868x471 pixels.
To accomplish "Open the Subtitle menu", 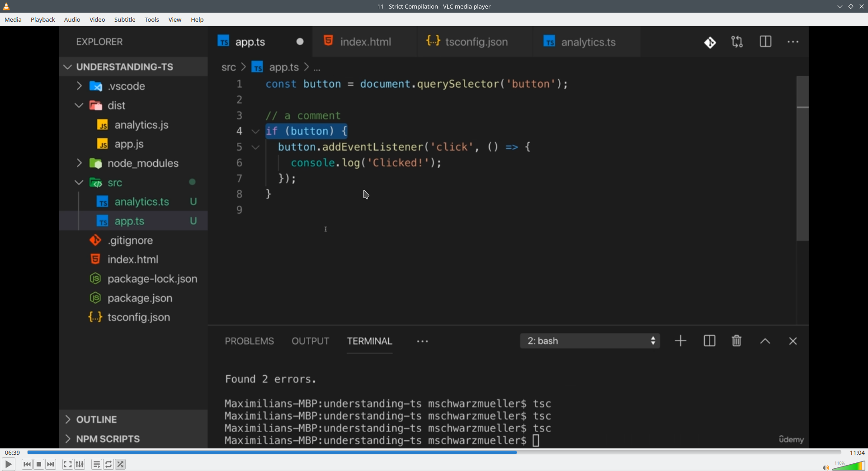I will (125, 19).
